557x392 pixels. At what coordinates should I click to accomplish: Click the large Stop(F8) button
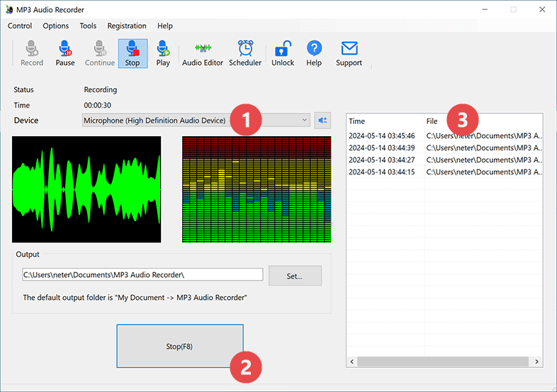pos(180,346)
